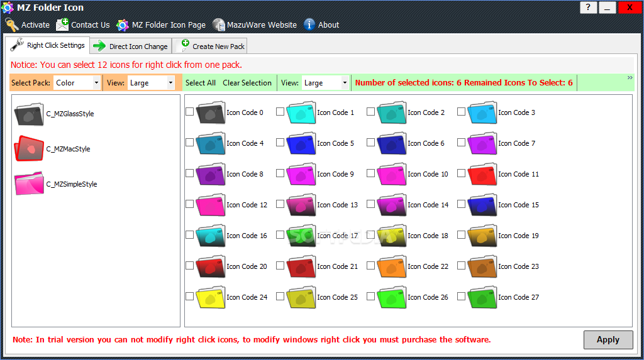Check the Icon Code 13 checkbox
Viewport: 644px width, 360px height.
[280, 204]
